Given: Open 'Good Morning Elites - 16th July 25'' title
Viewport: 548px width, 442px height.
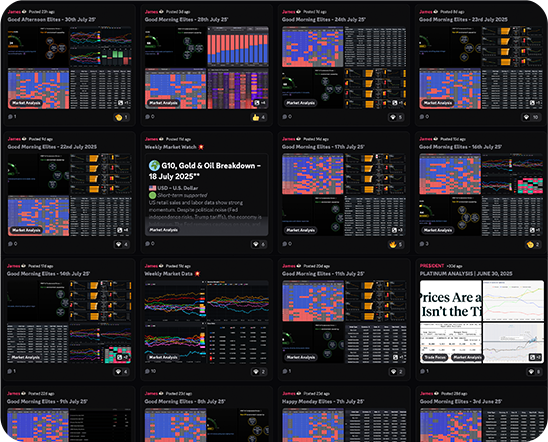Looking at the screenshot, I should pos(461,147).
